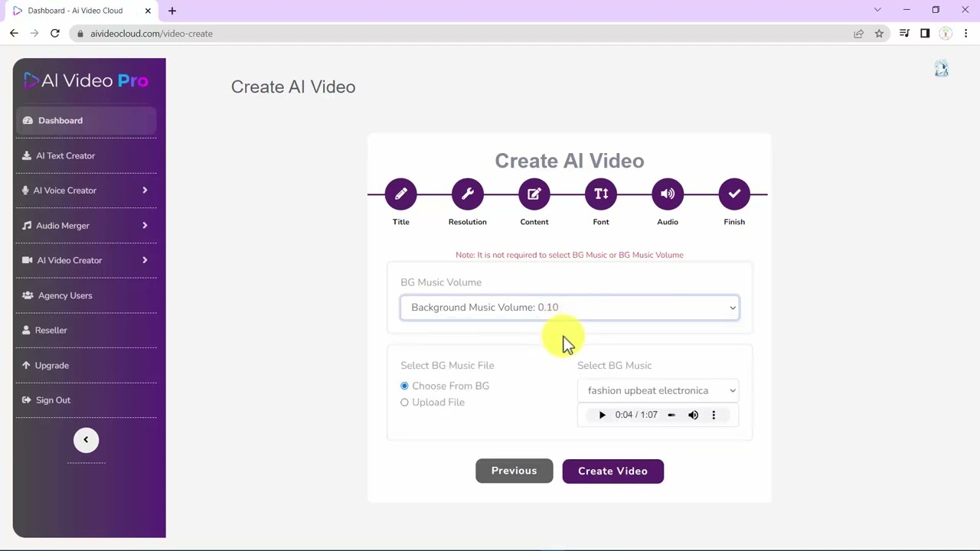980x551 pixels.
Task: Click the Font step text-height icon
Action: (601, 194)
